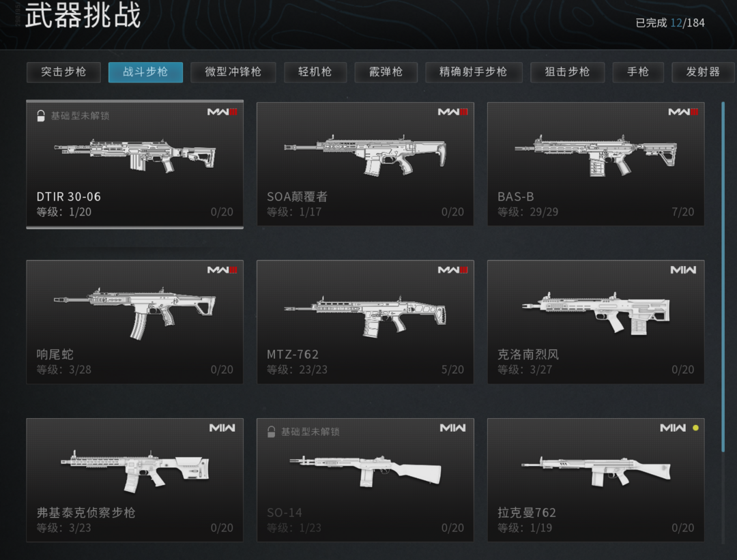The image size is (737, 560).
Task: Open the 微型冲锋枪 category tab
Action: tap(233, 72)
